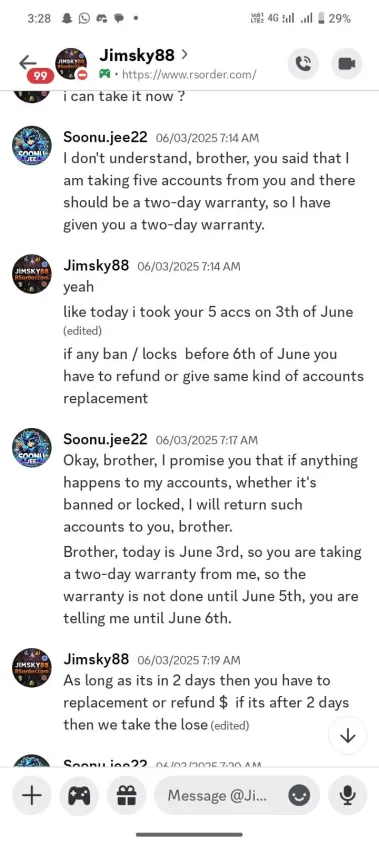Open Jimsky88 avatar at 7:14 AM message
379x846 pixels.
[x=32, y=274]
